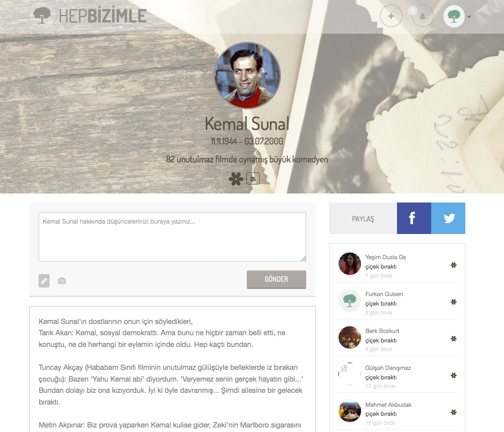This screenshot has width=504, height=432.
Task: Click Berk Bozkurt's avatar photo
Action: pyautogui.click(x=350, y=337)
